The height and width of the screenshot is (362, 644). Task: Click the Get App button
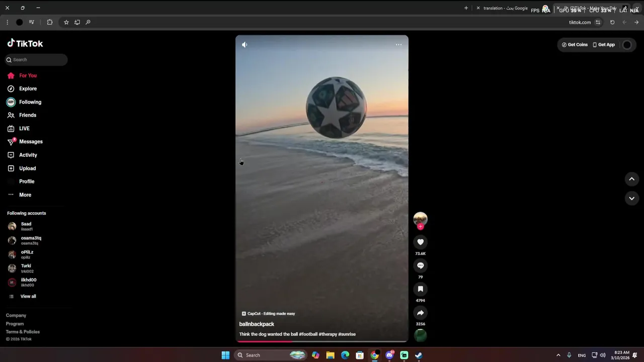tap(604, 45)
